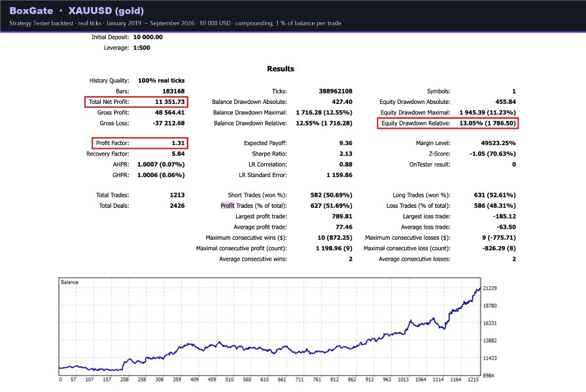The image size is (586, 392).
Task: Click Maximum consecutive wins value 10 (872.25)
Action: pos(335,237)
